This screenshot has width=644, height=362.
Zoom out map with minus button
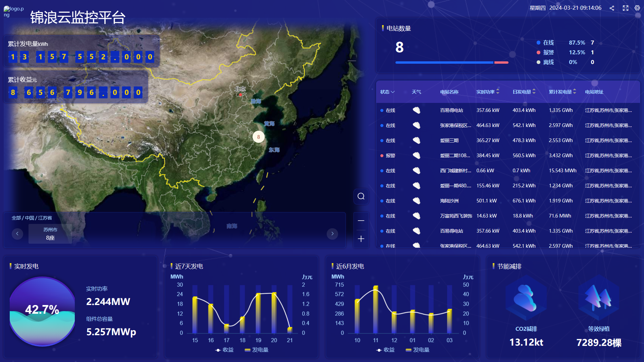click(x=361, y=221)
